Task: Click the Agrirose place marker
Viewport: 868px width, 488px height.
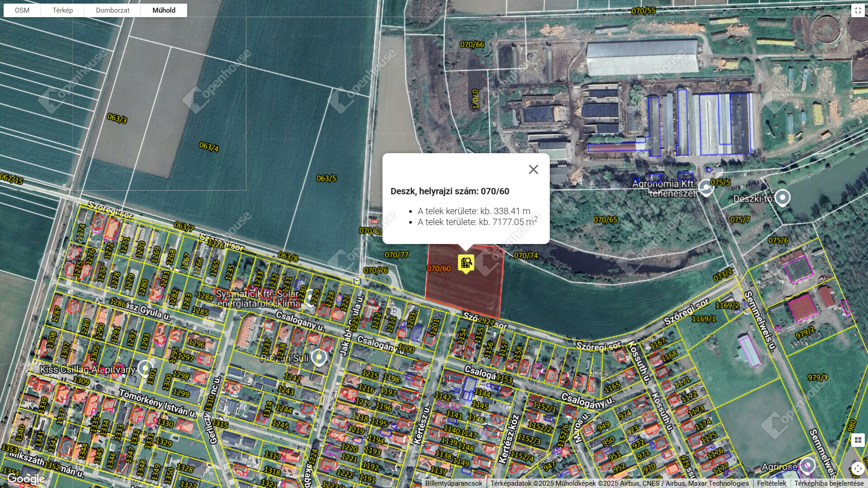Action: click(x=807, y=466)
